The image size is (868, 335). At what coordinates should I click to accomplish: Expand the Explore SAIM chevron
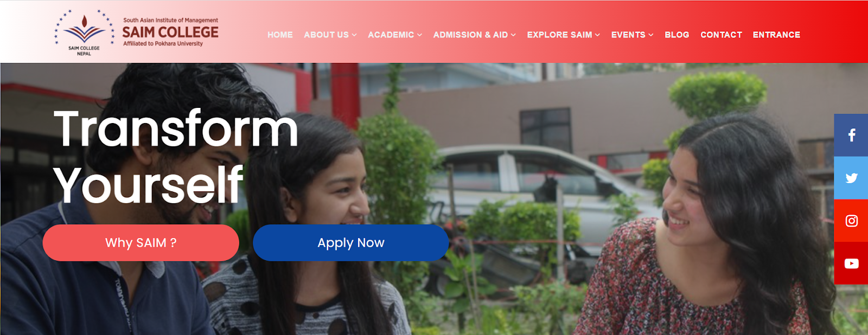(597, 35)
